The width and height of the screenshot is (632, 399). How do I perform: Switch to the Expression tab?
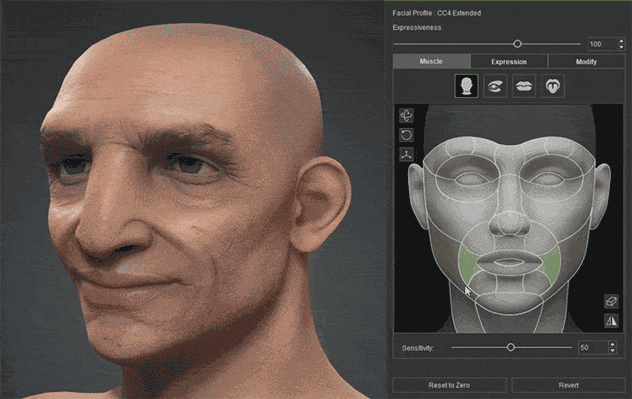[509, 62]
